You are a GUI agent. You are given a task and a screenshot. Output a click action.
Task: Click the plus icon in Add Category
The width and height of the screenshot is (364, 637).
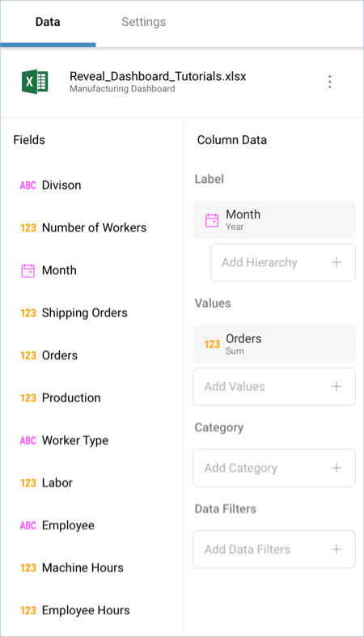point(336,468)
